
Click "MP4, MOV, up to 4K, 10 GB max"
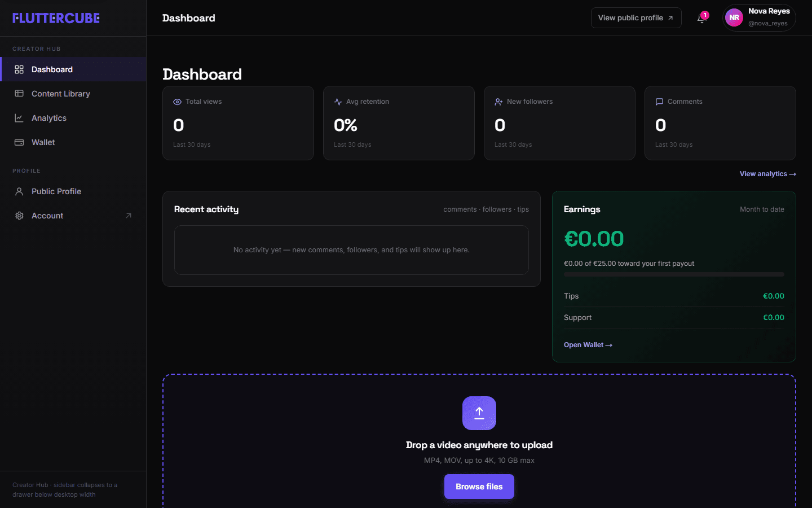click(x=479, y=461)
